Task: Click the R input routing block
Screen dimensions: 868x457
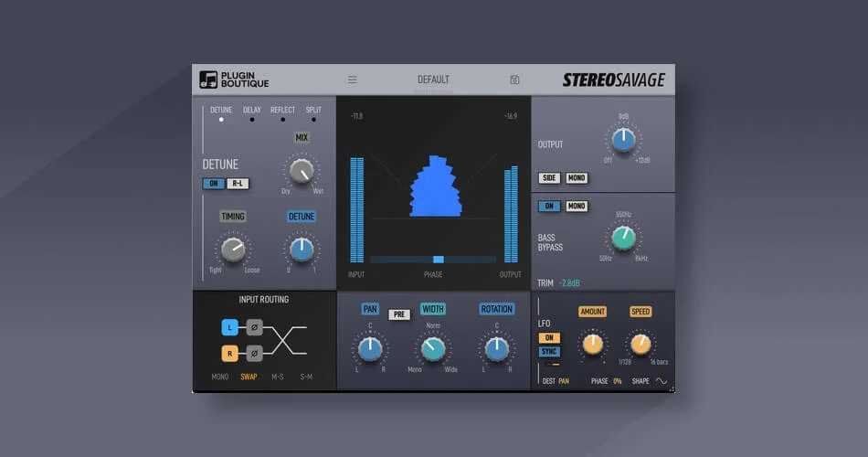Action: tap(229, 353)
